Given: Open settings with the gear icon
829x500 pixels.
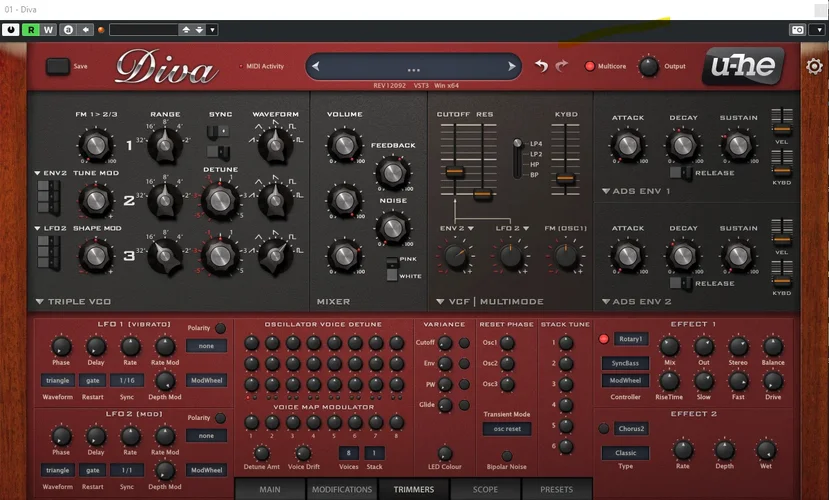Looking at the screenshot, I should coord(814,67).
